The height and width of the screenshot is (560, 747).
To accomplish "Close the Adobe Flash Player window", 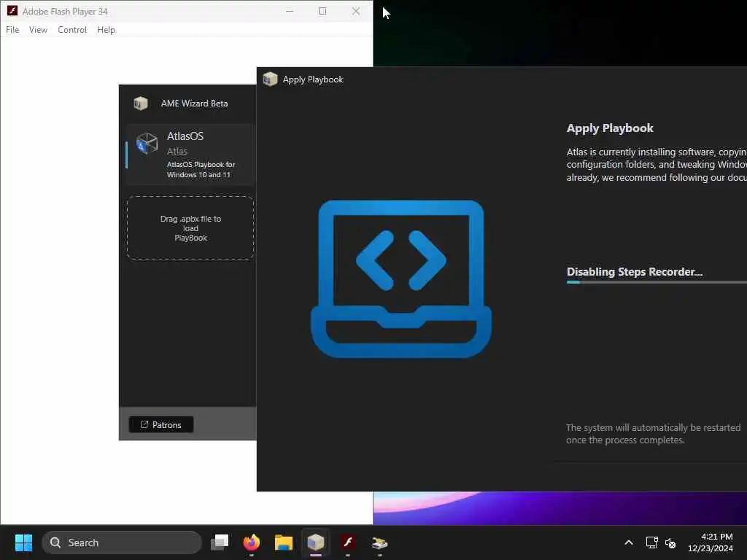I will pos(356,11).
